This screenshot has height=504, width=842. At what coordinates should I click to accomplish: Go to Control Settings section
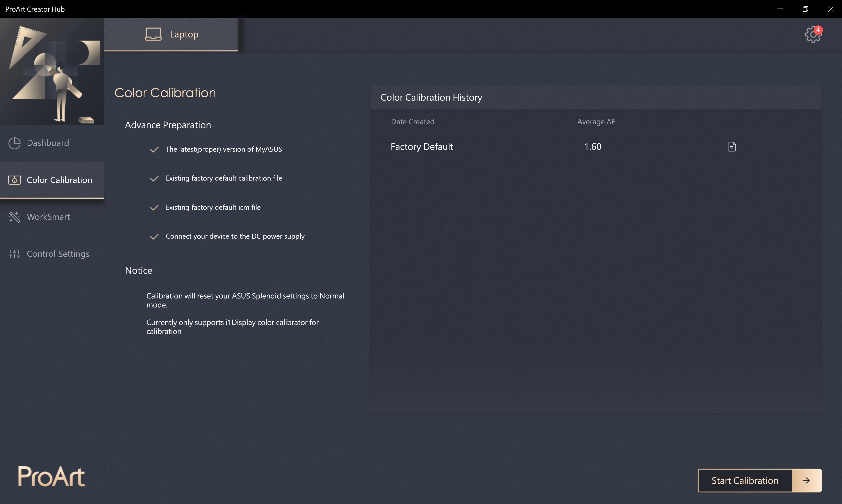click(58, 254)
